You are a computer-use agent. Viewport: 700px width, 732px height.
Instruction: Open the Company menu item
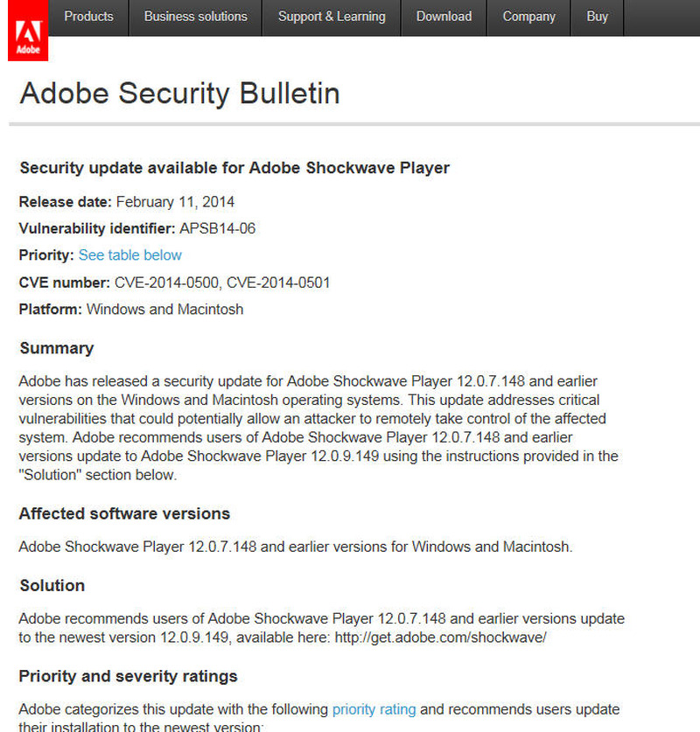pyautogui.click(x=528, y=17)
